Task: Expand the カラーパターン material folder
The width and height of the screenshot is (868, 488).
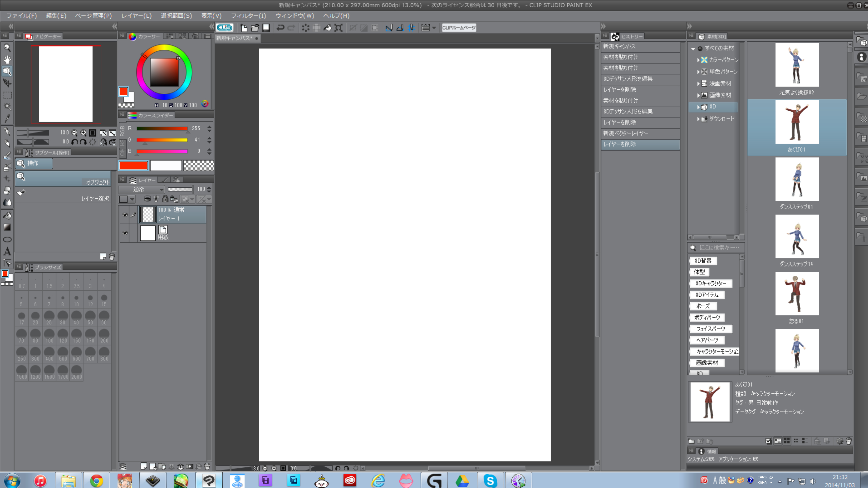Action: [x=699, y=60]
